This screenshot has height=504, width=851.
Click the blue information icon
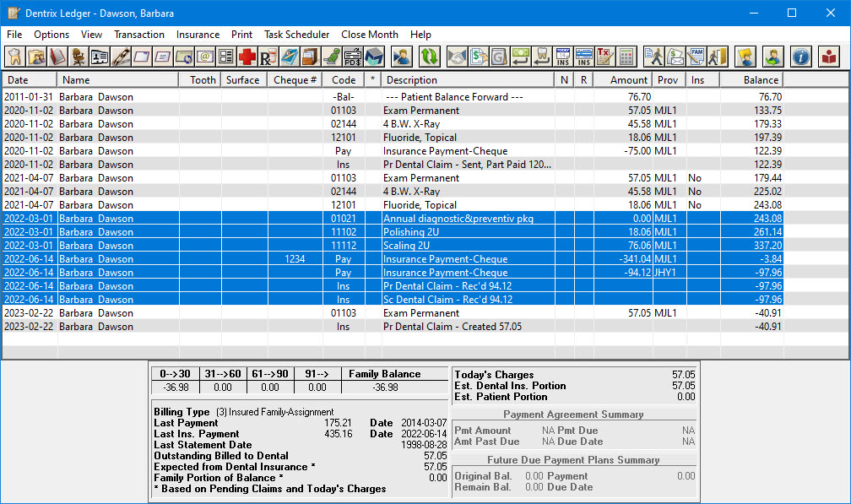pyautogui.click(x=801, y=57)
